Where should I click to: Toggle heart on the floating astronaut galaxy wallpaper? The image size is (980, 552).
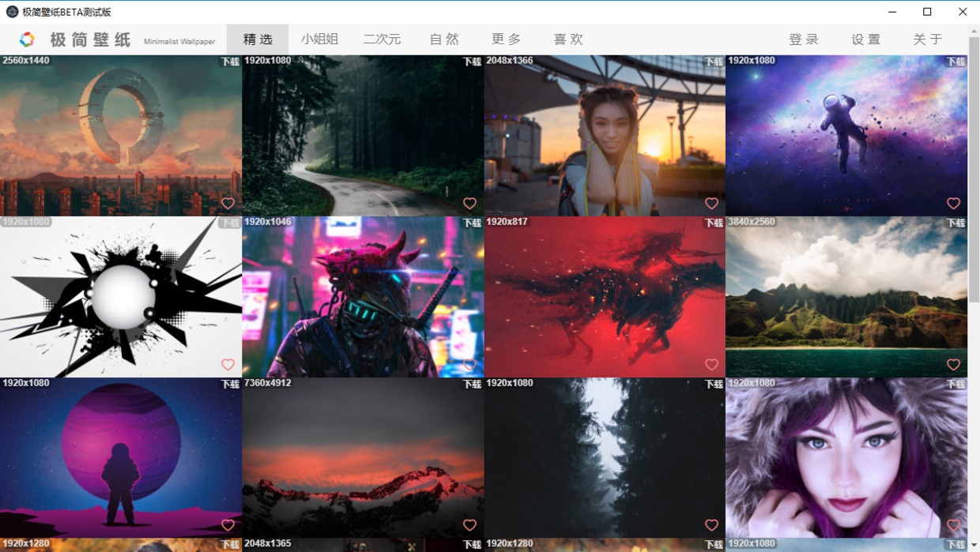click(953, 204)
